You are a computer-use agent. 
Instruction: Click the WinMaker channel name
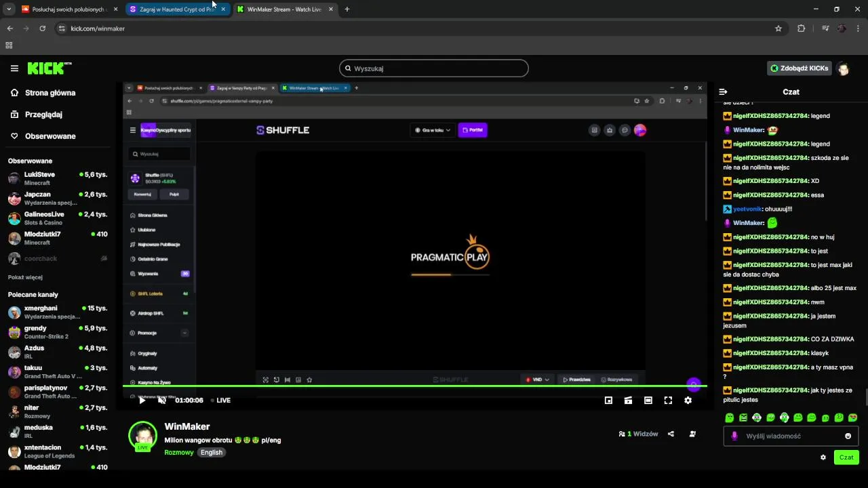pyautogui.click(x=187, y=426)
